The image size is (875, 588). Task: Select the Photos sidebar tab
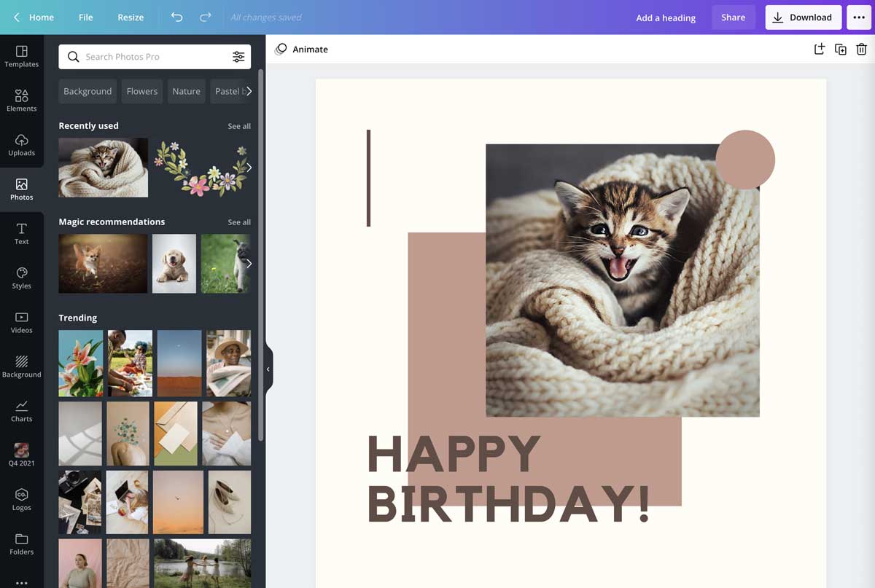(21, 189)
